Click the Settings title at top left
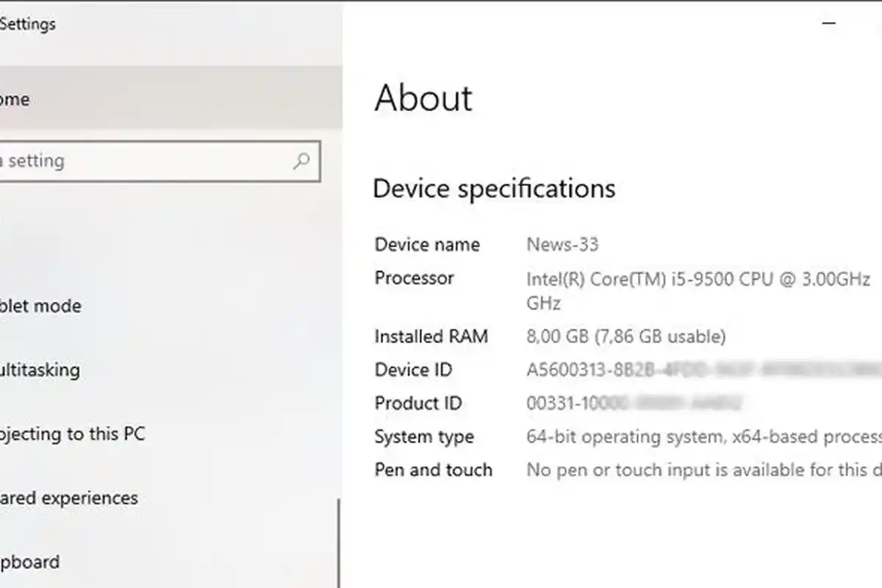The height and width of the screenshot is (588, 882). 29,23
